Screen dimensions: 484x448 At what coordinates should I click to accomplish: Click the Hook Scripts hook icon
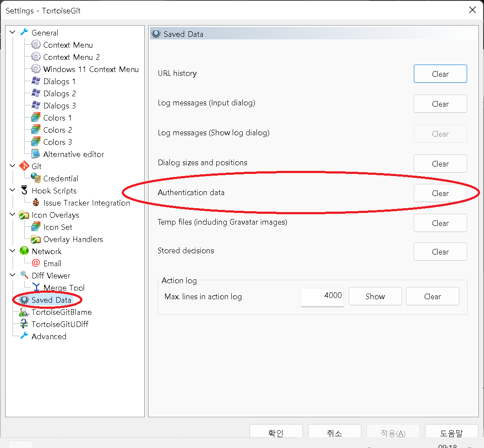(24, 190)
